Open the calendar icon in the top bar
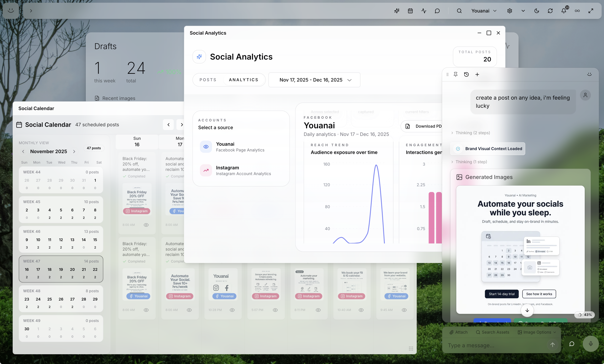 [410, 11]
